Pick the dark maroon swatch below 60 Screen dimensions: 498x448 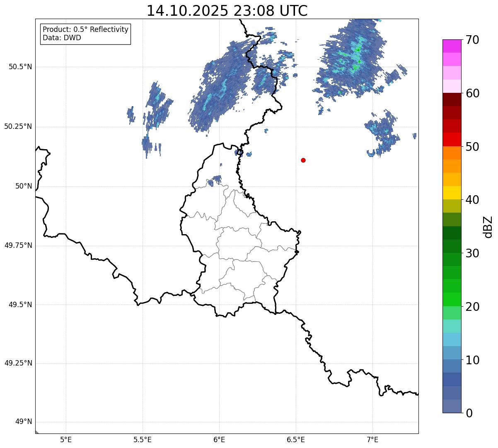point(452,99)
